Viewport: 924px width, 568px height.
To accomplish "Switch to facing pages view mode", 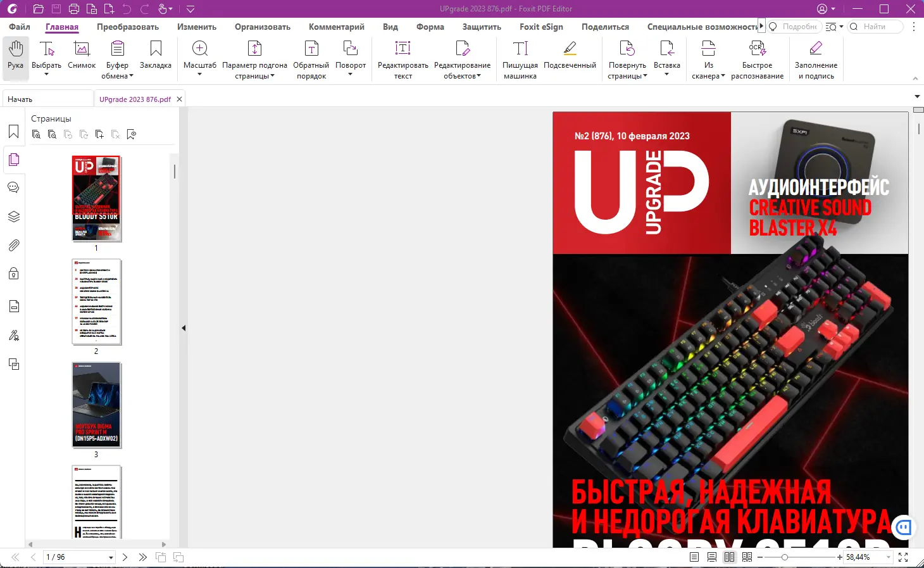I will point(730,557).
